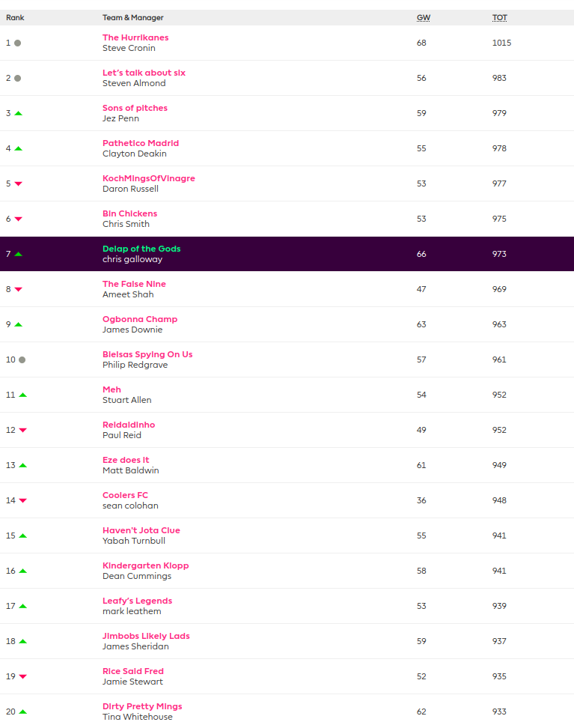This screenshot has height=728, width=574.
Task: Click the green up arrow beside rank 20
Action: [22, 712]
